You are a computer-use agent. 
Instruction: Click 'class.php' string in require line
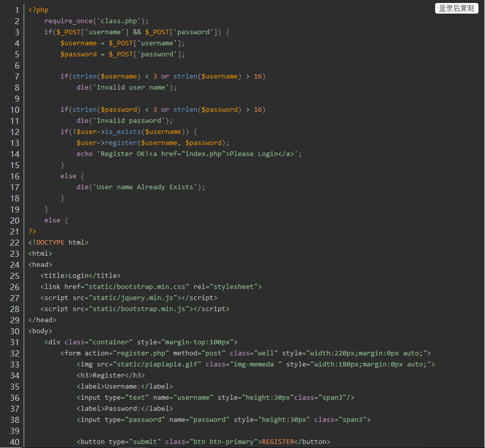(119, 21)
